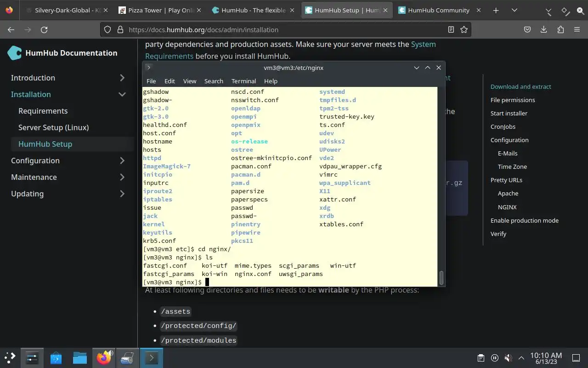
Task: Click the terminal vertical scrollbar handle
Action: pos(441,277)
